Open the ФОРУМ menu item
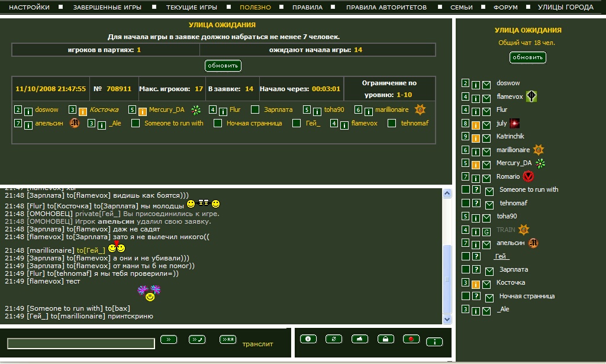This screenshot has width=606, height=364. click(x=505, y=7)
